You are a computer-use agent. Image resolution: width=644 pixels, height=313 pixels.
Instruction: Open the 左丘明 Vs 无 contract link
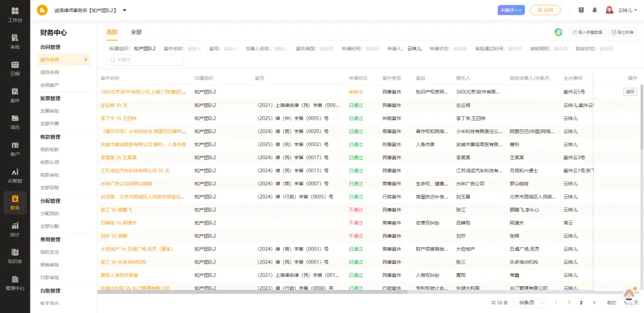114,105
